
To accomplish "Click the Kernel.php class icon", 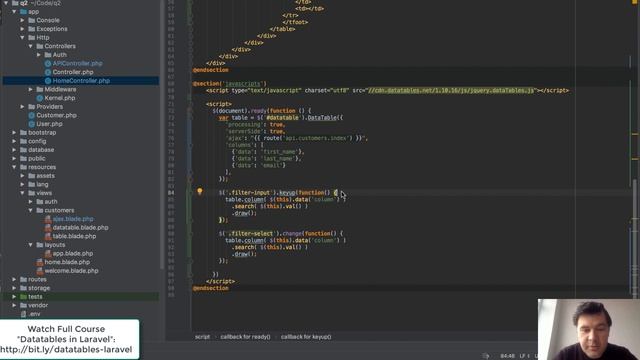I will coord(40,98).
